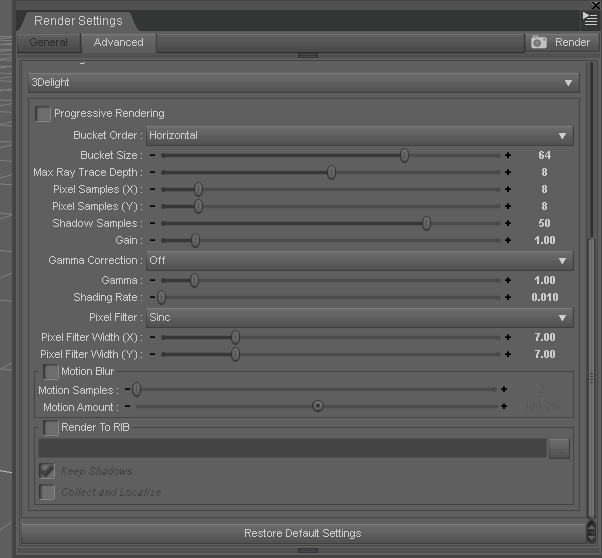Click the Shading Rate slider handle

coord(161,297)
